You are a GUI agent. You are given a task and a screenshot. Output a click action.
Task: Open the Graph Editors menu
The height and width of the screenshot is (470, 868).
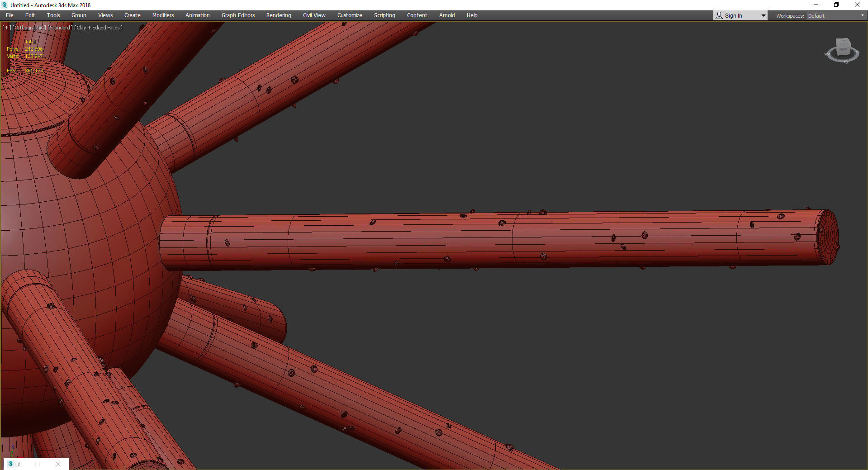click(238, 15)
